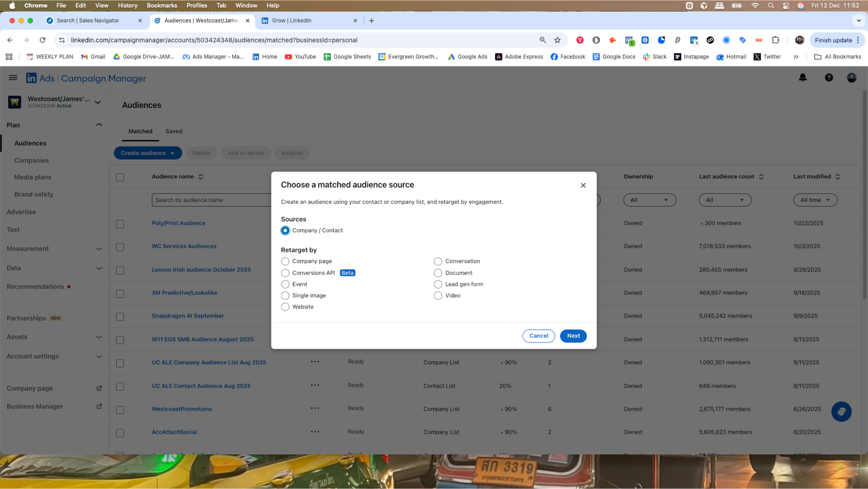Viewport: 868px width, 489px height.
Task: Click the help question mark icon
Action: (x=829, y=78)
